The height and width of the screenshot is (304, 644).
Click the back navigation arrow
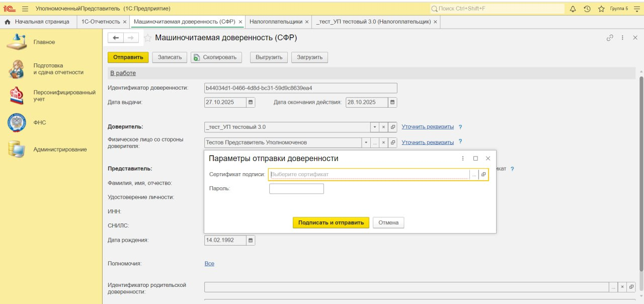coord(116,38)
